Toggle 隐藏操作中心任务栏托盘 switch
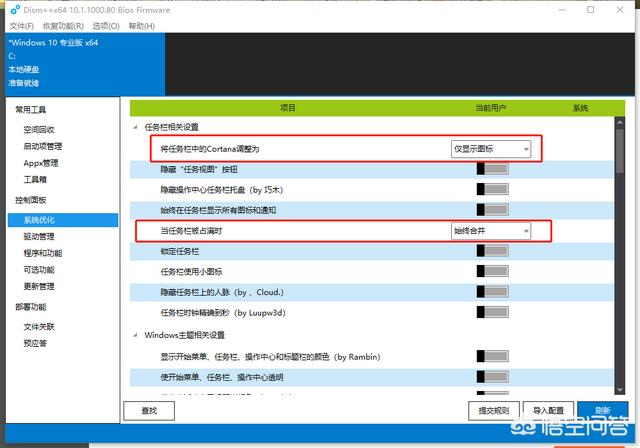640x448 pixels. tap(492, 189)
